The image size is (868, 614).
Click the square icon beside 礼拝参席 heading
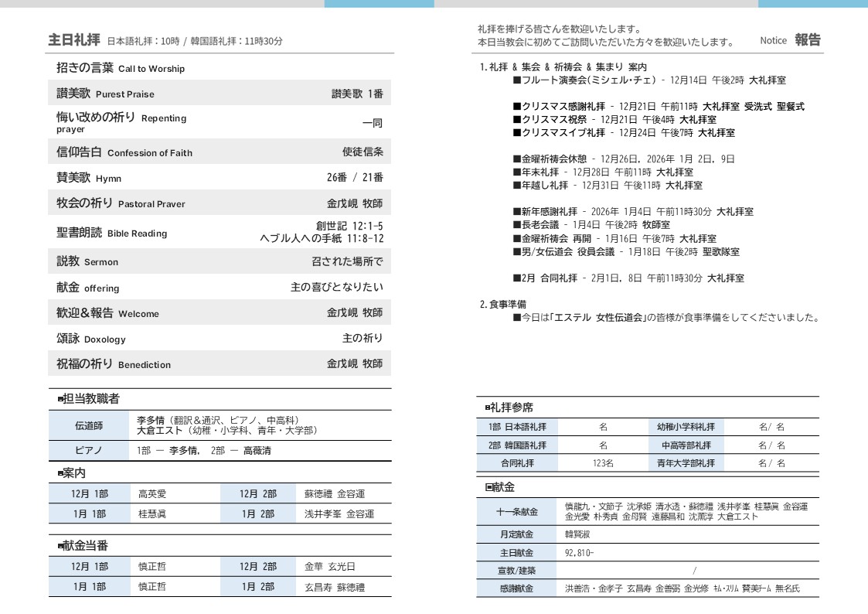pos(488,408)
